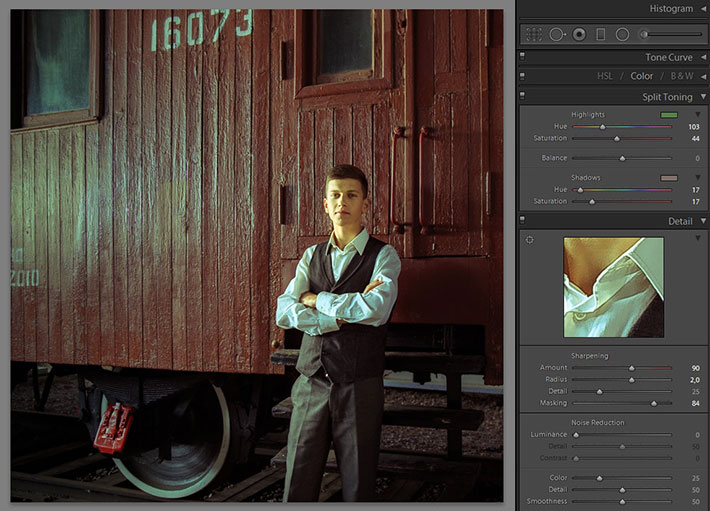Viewport: 710px width, 511px height.
Task: Toggle the Detail panel on/off switch
Action: [523, 221]
